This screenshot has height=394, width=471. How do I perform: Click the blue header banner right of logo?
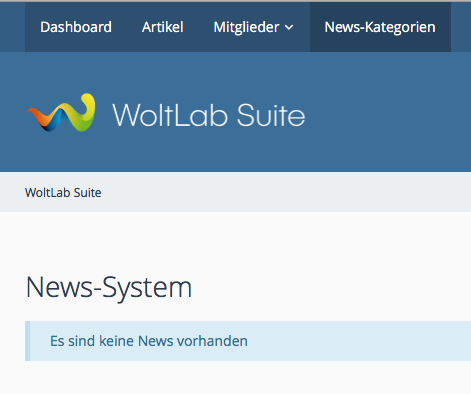coord(387,113)
